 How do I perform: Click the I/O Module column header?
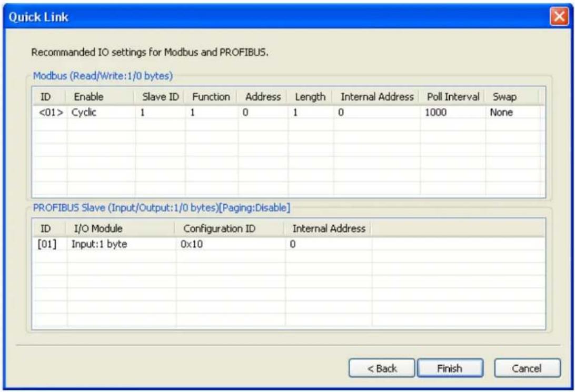click(120, 228)
